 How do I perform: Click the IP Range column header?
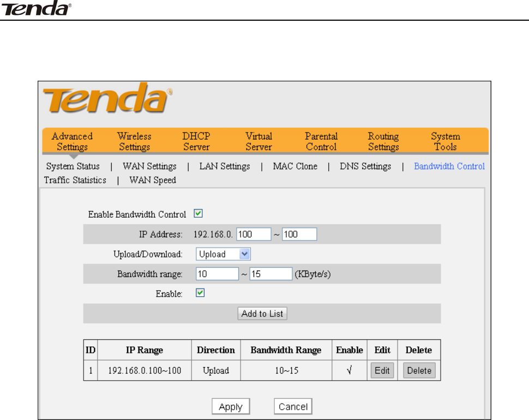(x=145, y=350)
